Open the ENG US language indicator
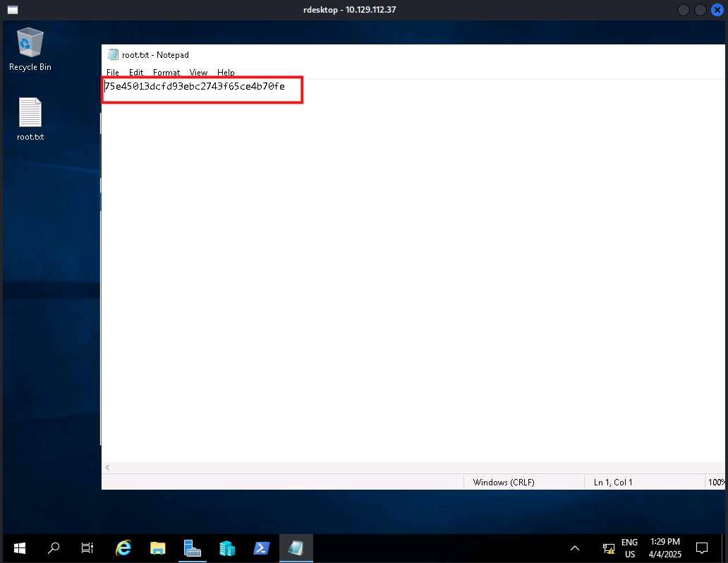 pos(629,549)
